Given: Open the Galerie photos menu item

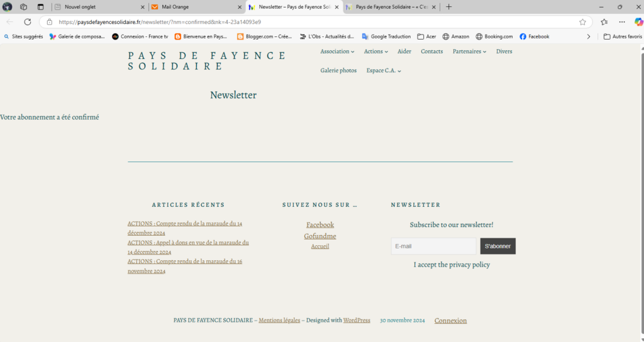Looking at the screenshot, I should pos(338,71).
